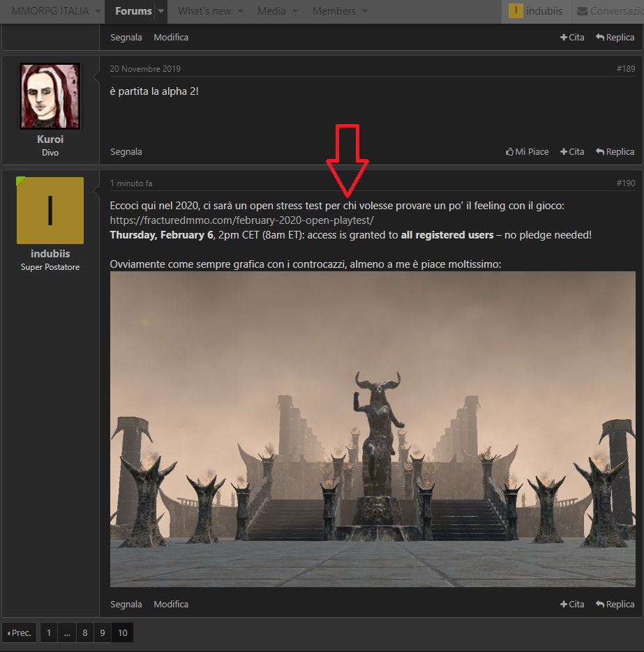Image resolution: width=644 pixels, height=652 pixels.
Task: Expand the Forums dropdown arrow
Action: [161, 11]
